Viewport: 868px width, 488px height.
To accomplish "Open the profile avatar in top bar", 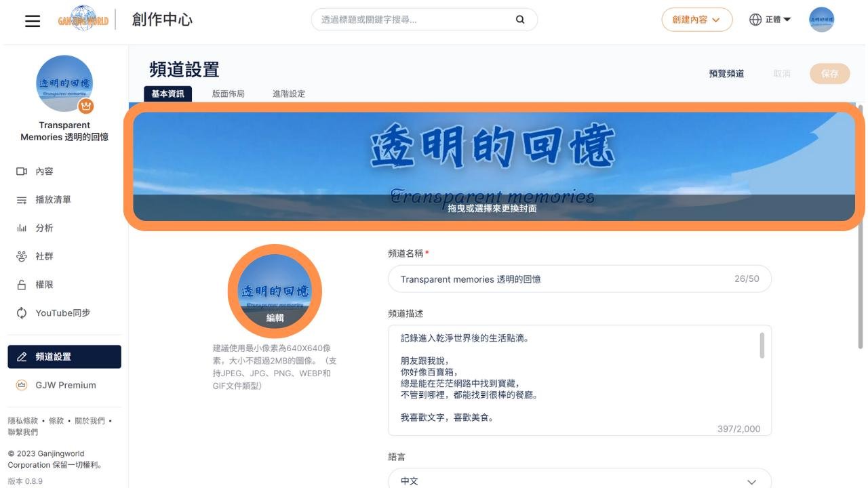I will pos(821,20).
